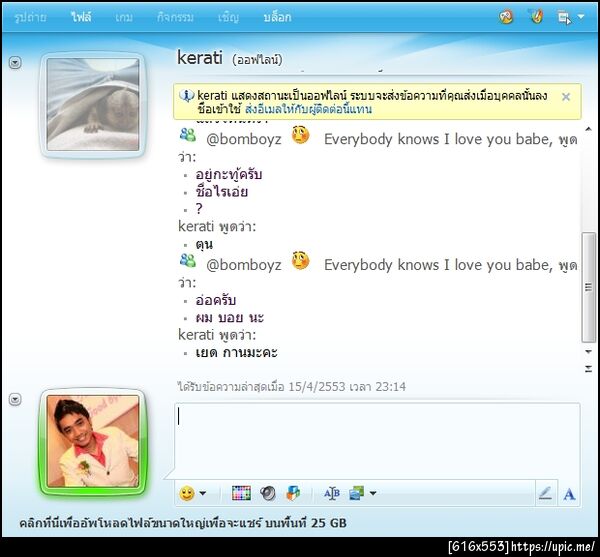Send a nudge with the nudge icon

tap(293, 493)
